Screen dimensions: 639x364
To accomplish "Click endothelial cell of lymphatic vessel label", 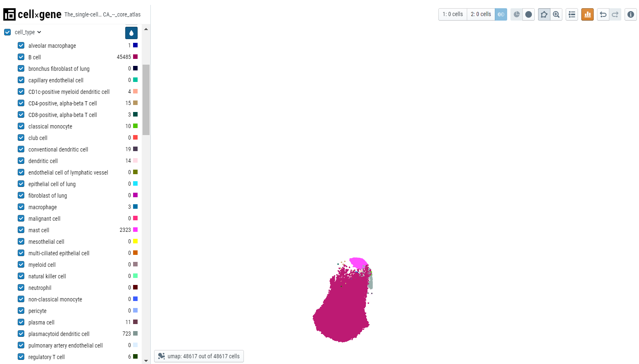I will 68,173.
